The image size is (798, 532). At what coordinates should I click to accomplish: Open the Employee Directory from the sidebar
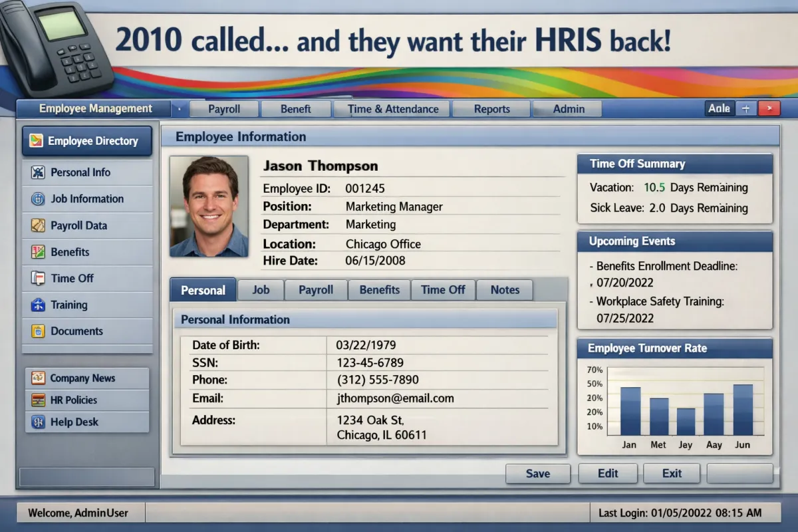[x=86, y=140]
